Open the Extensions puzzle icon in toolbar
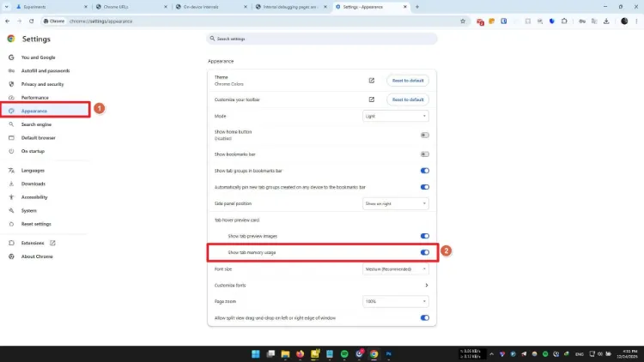Viewport: 644px width, 362px height. (564, 21)
